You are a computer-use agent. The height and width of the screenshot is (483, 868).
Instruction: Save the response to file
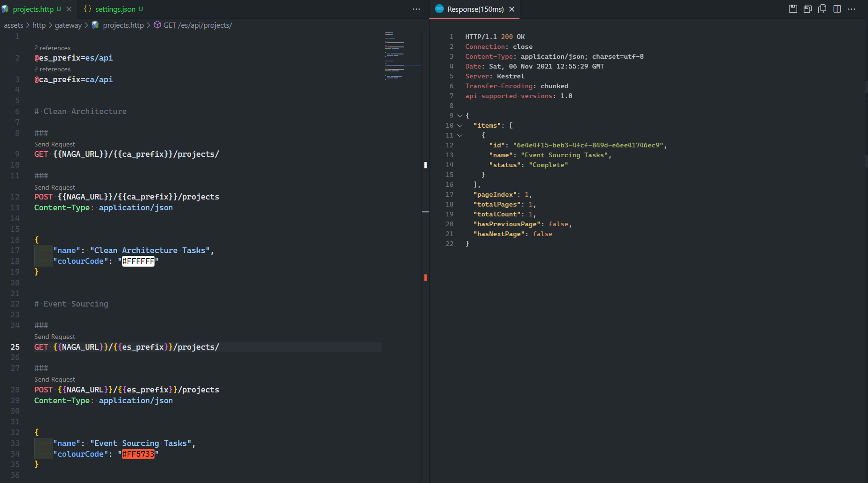click(x=793, y=9)
